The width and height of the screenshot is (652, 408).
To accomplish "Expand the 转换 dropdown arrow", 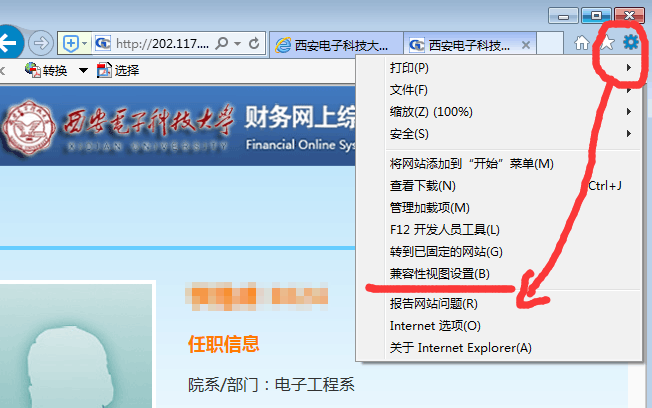I will coord(83,70).
